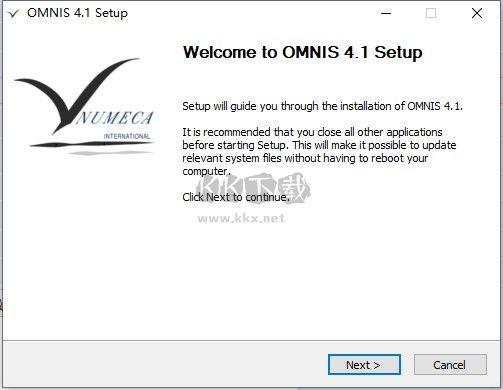Click the 'Setup will guide you' sentence
Screen dimensions: 503x390
[x=322, y=106]
